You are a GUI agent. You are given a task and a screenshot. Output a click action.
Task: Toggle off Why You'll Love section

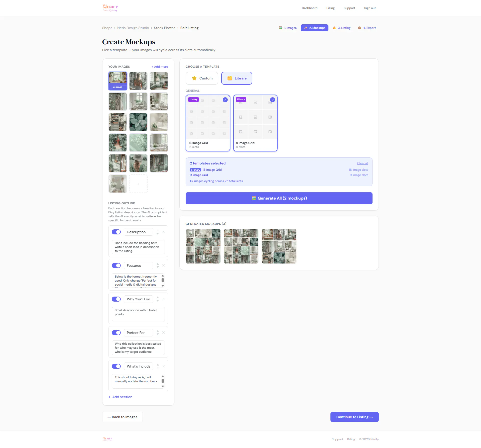click(116, 299)
